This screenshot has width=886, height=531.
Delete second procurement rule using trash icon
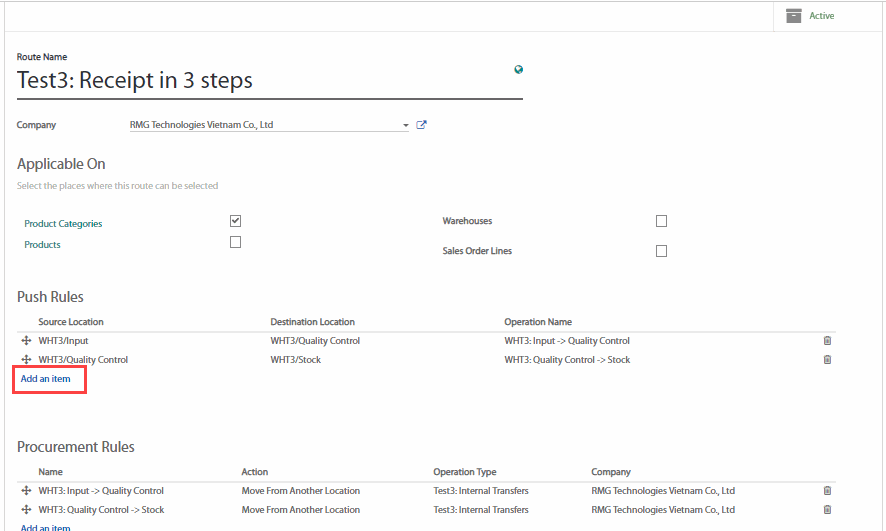click(827, 510)
